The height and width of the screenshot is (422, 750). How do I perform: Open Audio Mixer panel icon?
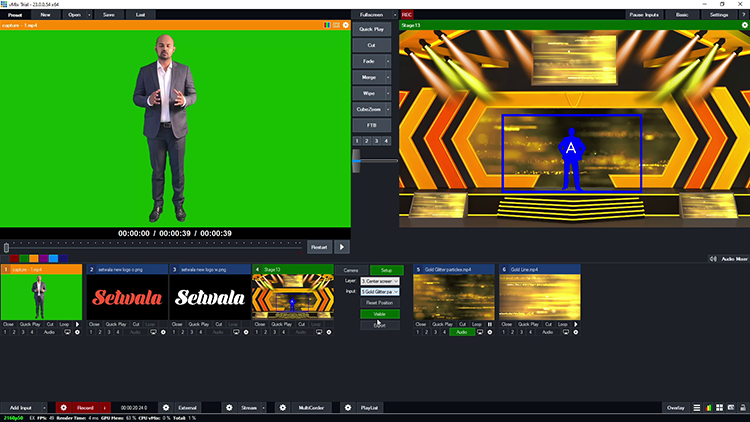(714, 258)
